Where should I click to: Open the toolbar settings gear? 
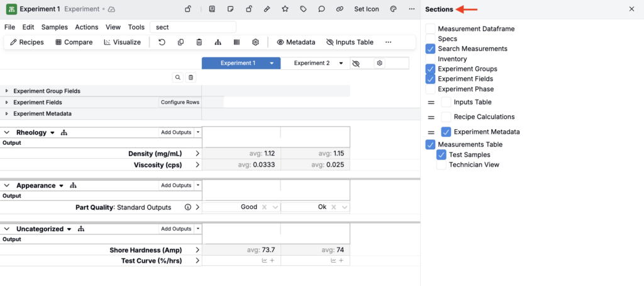click(x=255, y=42)
